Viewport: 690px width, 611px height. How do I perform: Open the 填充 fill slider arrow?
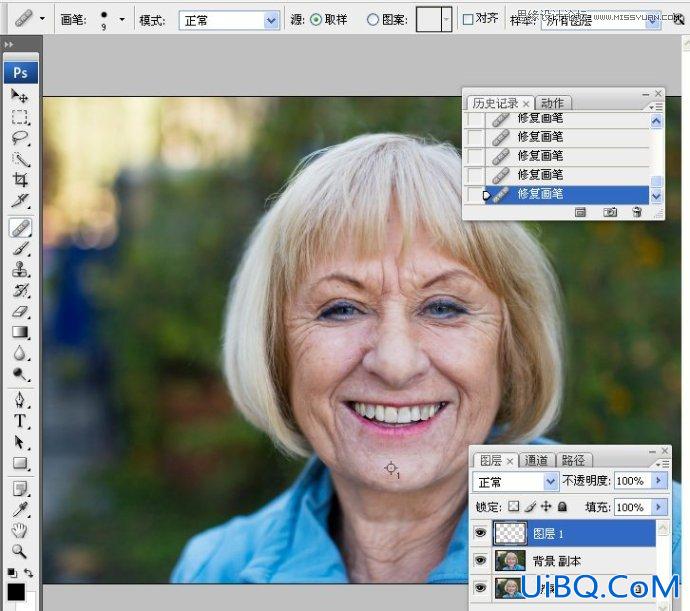click(659, 507)
